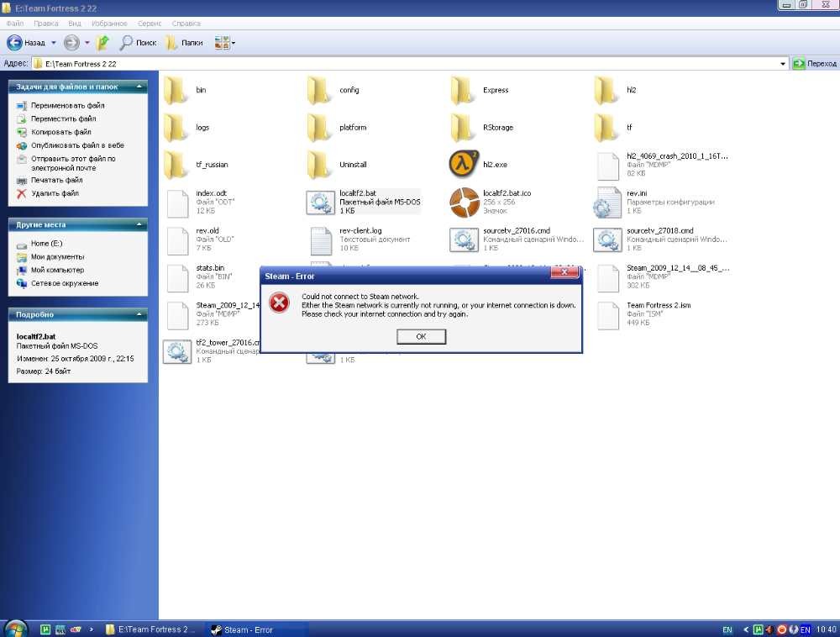Open the Views icon in toolbar
Viewport: 840px width, 637px height.
[x=222, y=42]
